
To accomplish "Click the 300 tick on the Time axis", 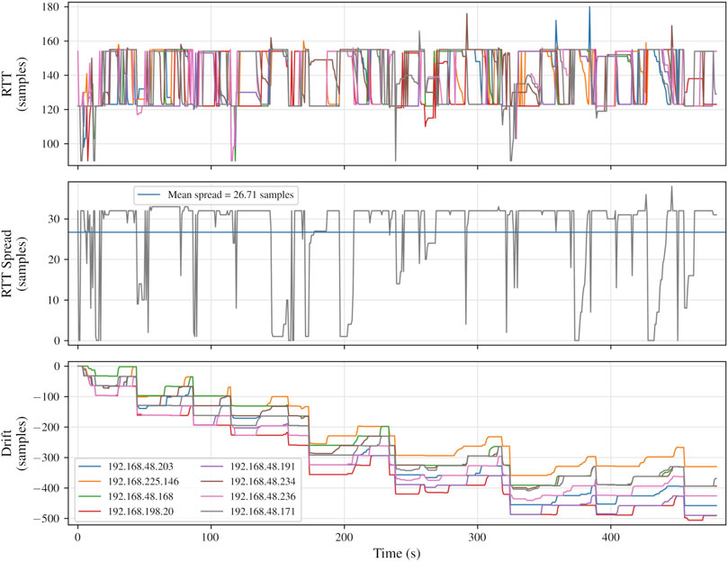I will click(x=477, y=538).
